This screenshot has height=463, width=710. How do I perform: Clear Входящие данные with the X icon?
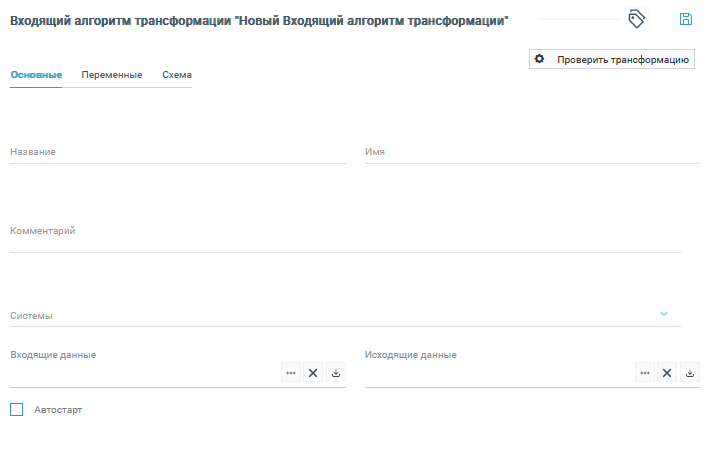pyautogui.click(x=313, y=373)
